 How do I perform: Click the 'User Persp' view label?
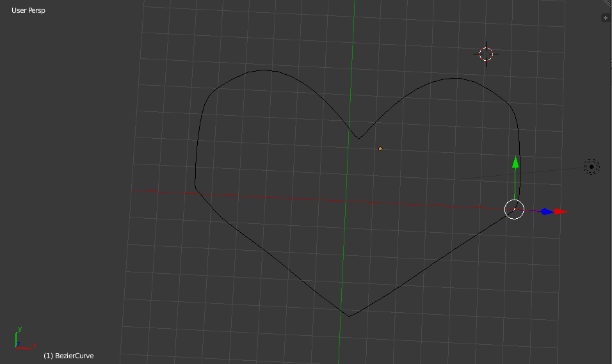click(29, 10)
